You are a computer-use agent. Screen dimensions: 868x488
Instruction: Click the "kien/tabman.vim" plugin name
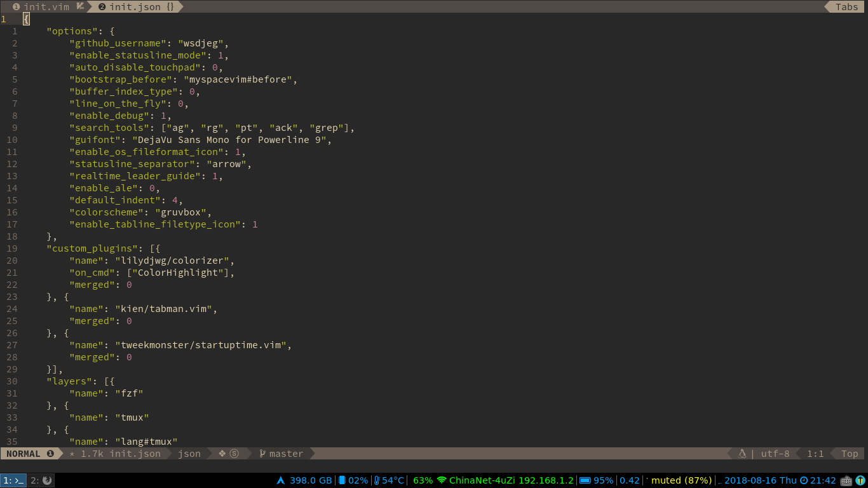click(163, 309)
